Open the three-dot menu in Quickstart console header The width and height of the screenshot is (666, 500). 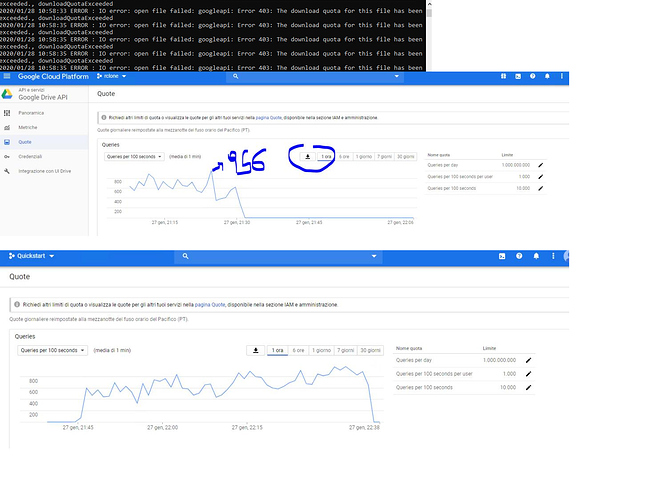pos(553,256)
